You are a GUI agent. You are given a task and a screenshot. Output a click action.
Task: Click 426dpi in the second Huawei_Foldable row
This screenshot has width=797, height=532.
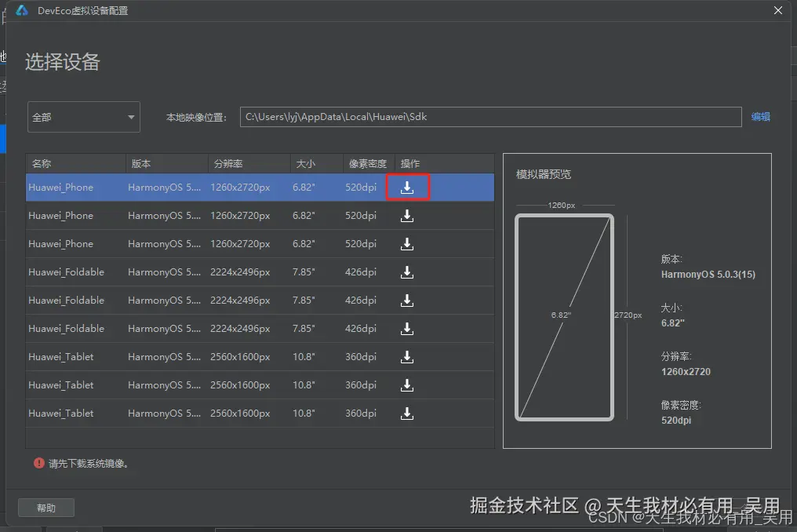coord(361,301)
